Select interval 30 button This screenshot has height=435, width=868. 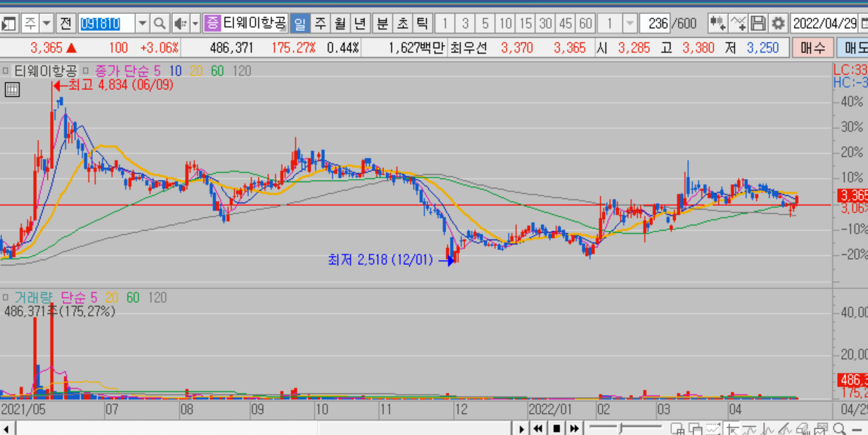[x=546, y=23]
